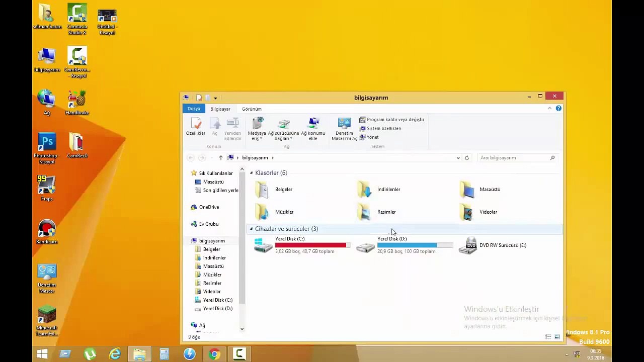
Task: Open Google Chrome from the taskbar
Action: pos(214,354)
